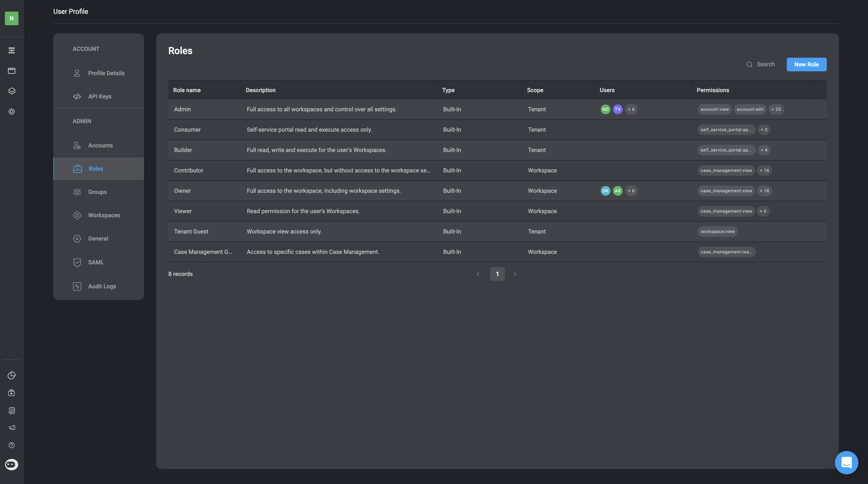Open the window panel icon in left rail
This screenshot has height=484, width=868.
coord(11,71)
